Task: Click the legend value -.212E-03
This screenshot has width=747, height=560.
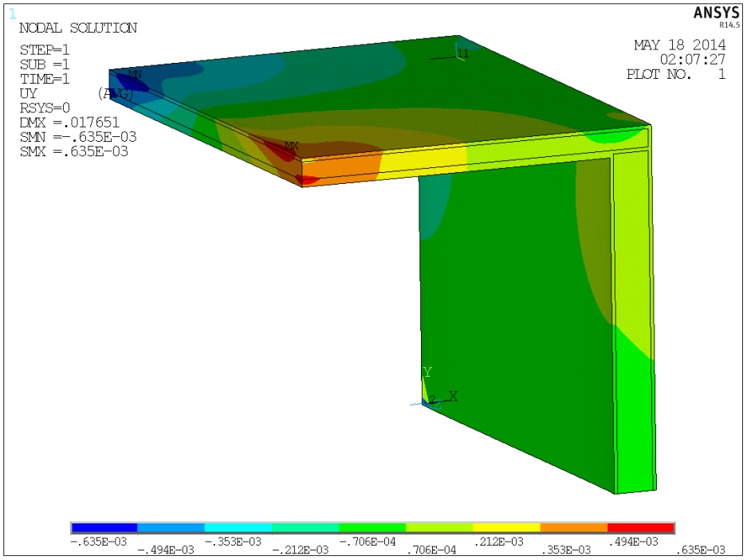Action: pyautogui.click(x=301, y=550)
